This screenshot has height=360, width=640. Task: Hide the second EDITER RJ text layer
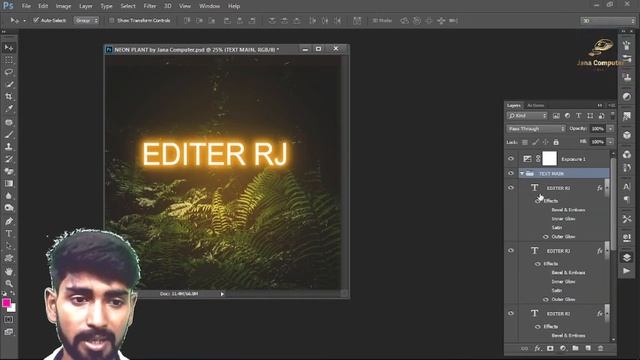511,251
